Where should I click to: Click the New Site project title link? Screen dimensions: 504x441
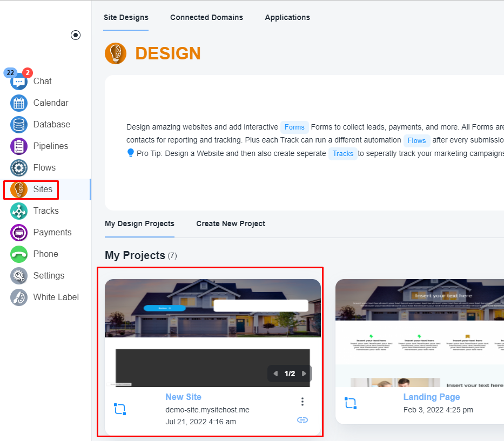(183, 397)
